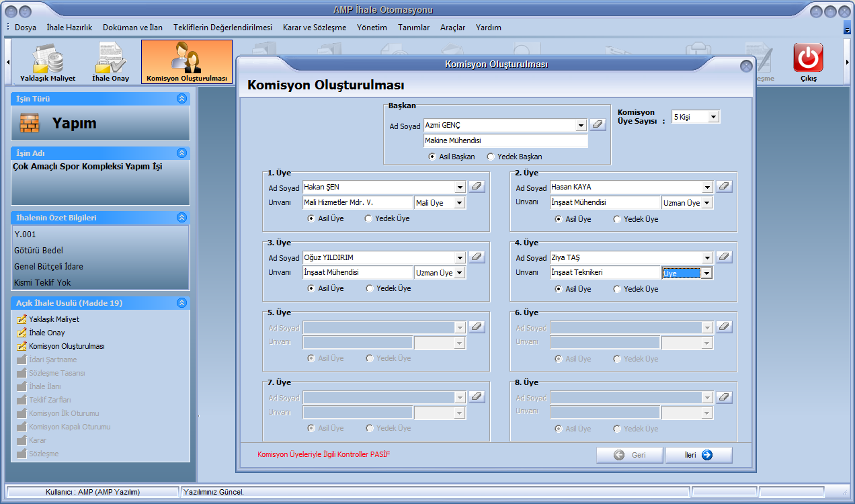This screenshot has height=504, width=855.
Task: Click eraser icon next to Hasan KAYA
Action: (x=723, y=187)
